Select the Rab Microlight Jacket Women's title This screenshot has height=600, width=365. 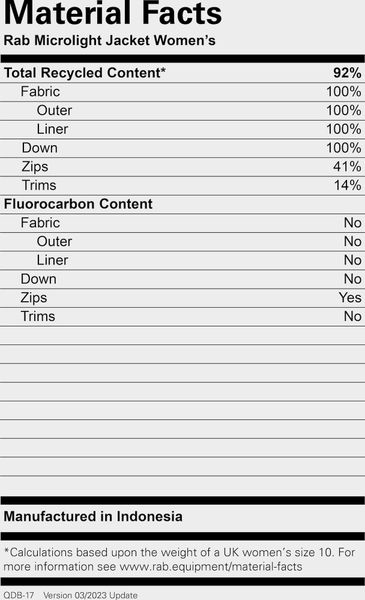(109, 40)
